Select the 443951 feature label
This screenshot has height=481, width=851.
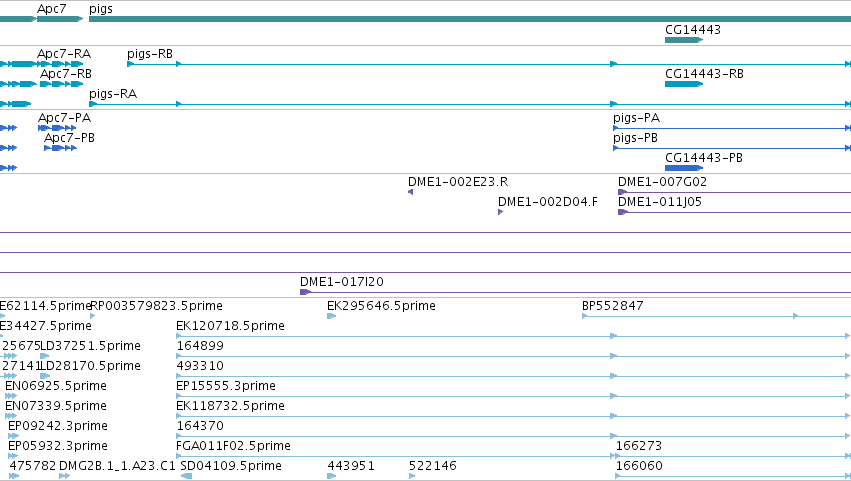pos(351,466)
